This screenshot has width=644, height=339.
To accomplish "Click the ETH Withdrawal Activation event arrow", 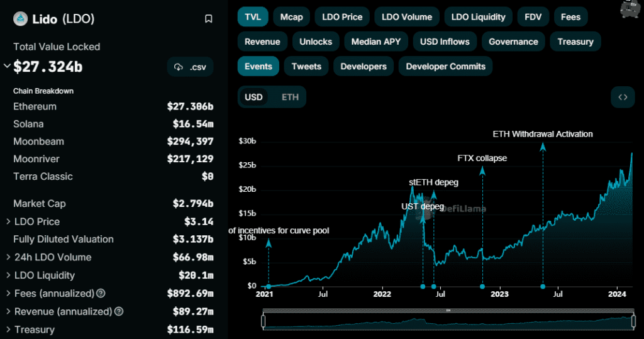I will [x=543, y=148].
